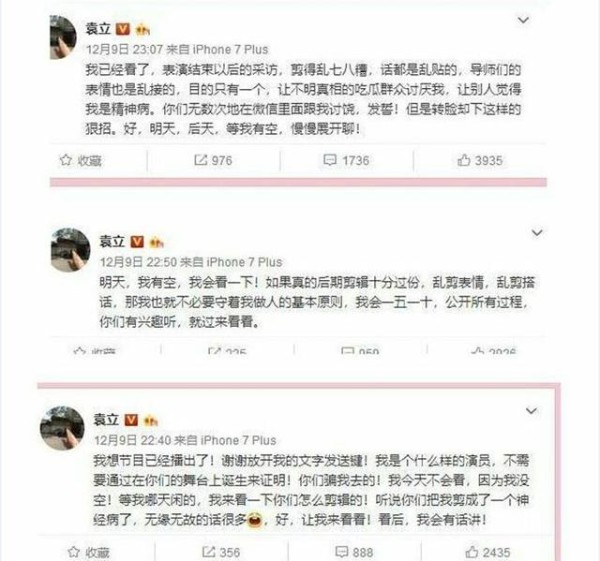The height and width of the screenshot is (561, 600).
Task: Click the member crown badge on second post
Action: [156, 242]
